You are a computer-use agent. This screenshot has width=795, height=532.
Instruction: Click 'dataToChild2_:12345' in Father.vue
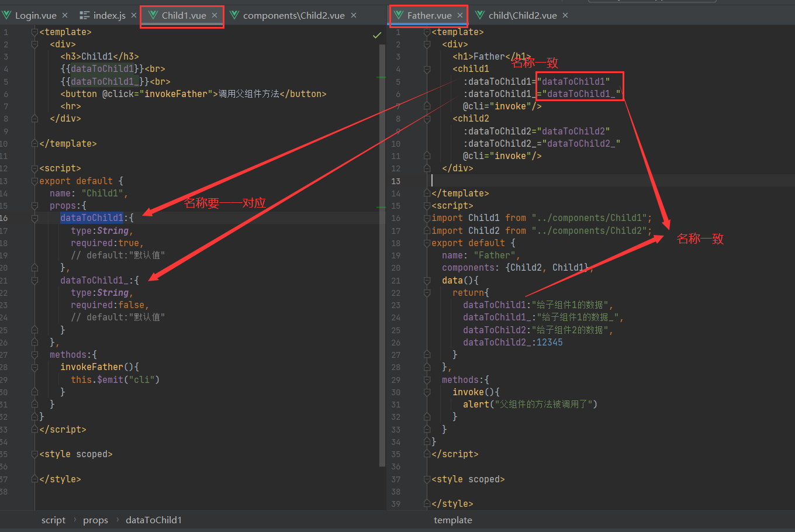click(x=513, y=342)
